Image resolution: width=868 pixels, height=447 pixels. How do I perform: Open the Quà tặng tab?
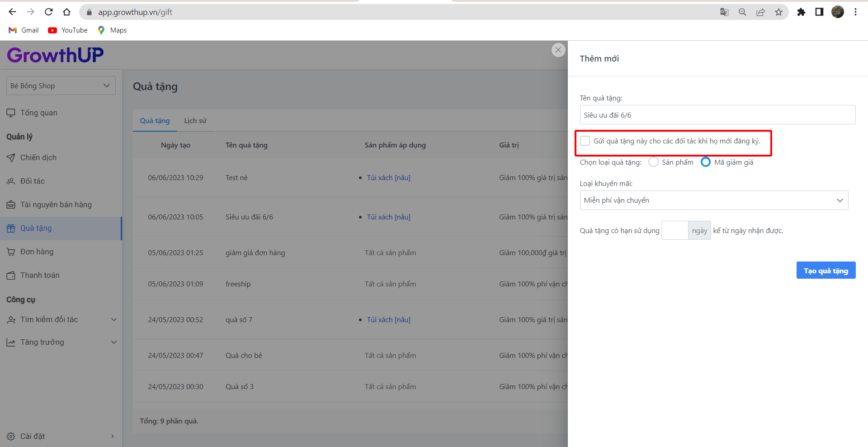tap(155, 121)
